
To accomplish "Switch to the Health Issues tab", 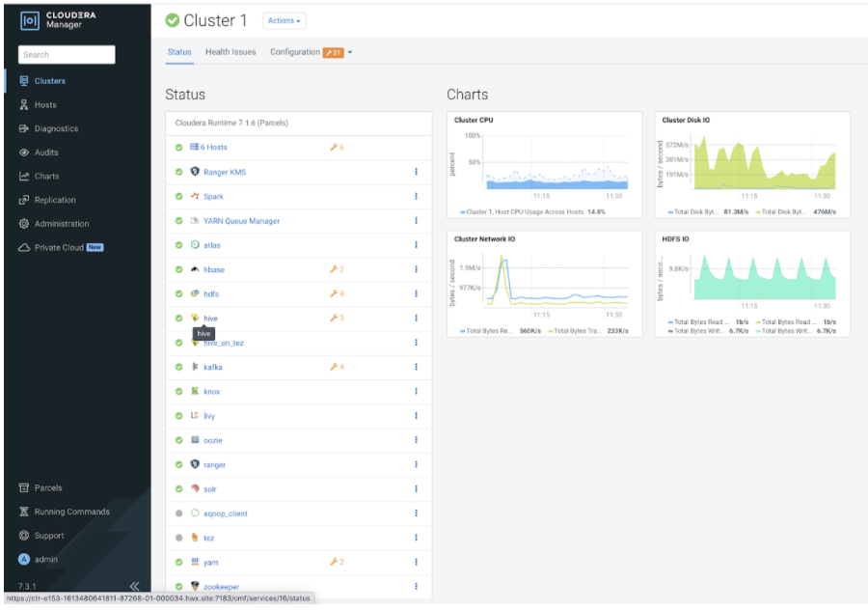I will (231, 52).
